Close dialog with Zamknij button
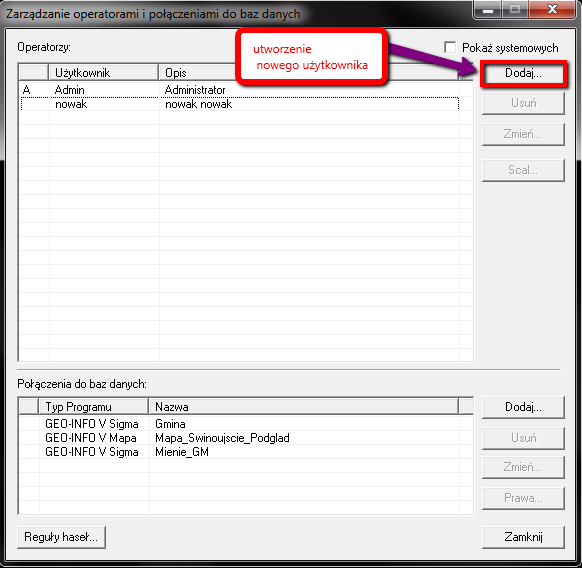 523,537
